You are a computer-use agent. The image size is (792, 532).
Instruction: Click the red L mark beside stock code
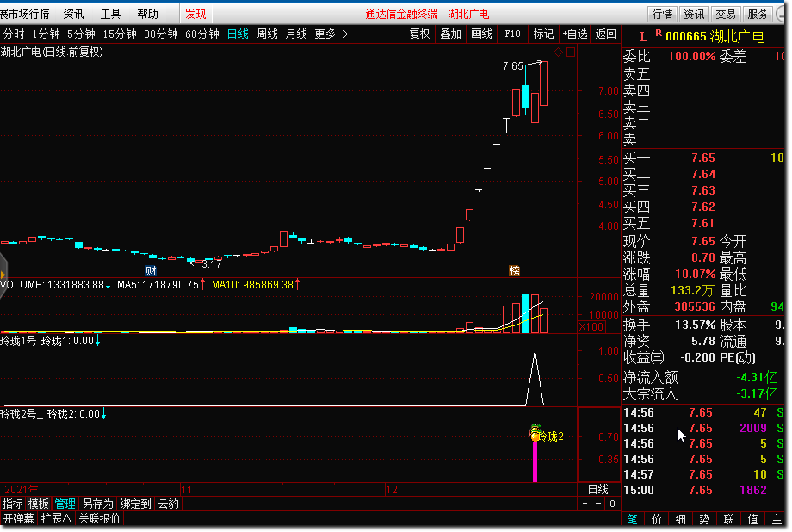(643, 37)
